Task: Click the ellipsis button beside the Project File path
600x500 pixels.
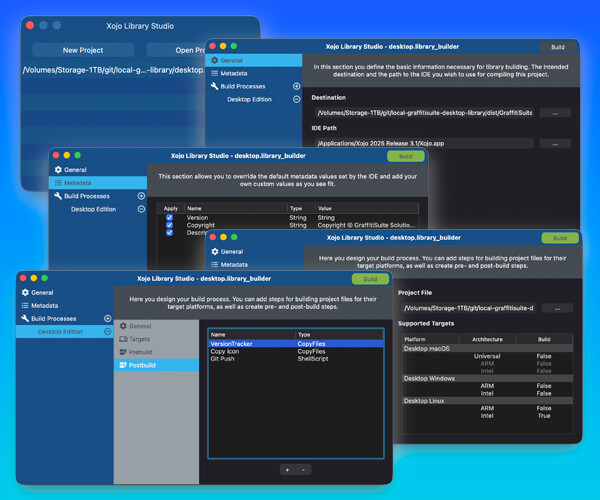Action: click(x=555, y=308)
